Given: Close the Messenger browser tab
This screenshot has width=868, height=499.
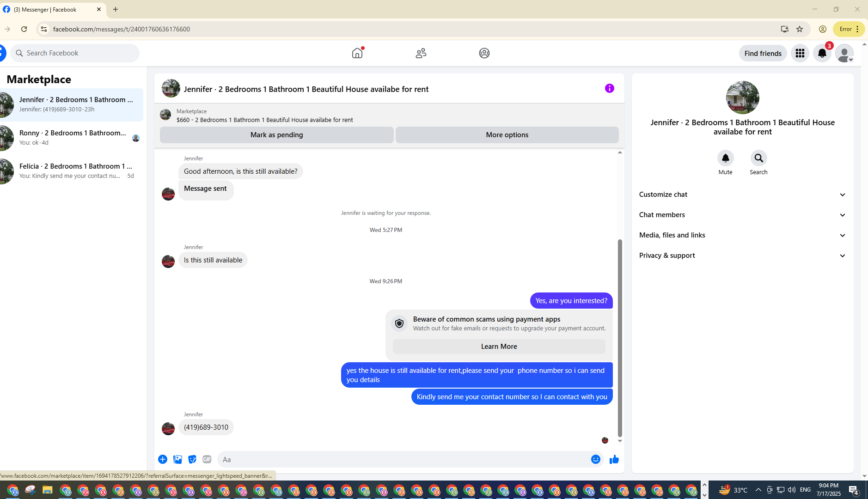Looking at the screenshot, I should coord(99,9).
